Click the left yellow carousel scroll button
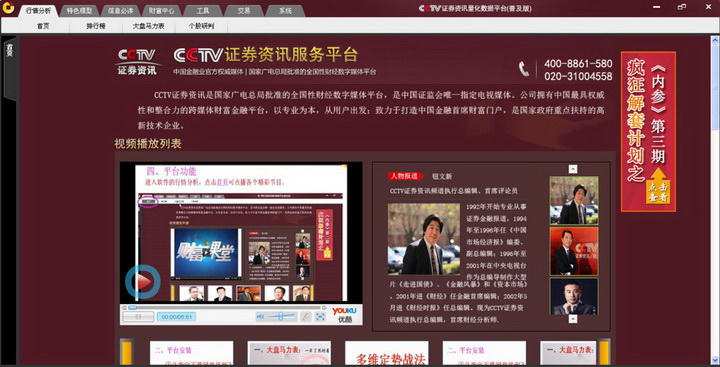Screen dimensions: 720x367 [x=127, y=353]
